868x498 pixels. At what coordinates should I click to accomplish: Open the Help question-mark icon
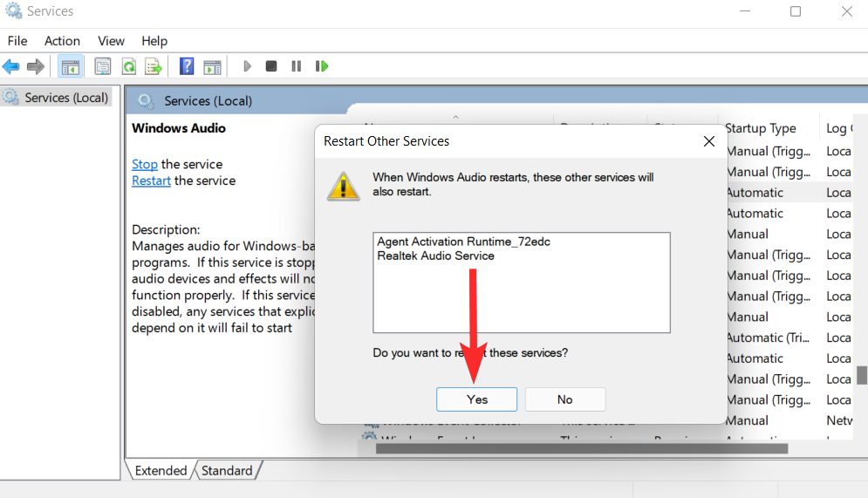click(187, 66)
